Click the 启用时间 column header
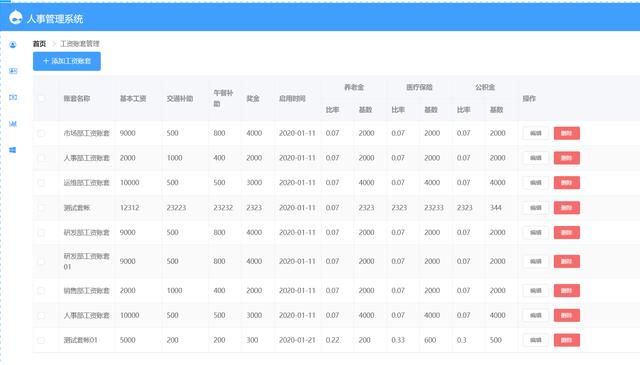The width and height of the screenshot is (640, 365). (x=292, y=98)
